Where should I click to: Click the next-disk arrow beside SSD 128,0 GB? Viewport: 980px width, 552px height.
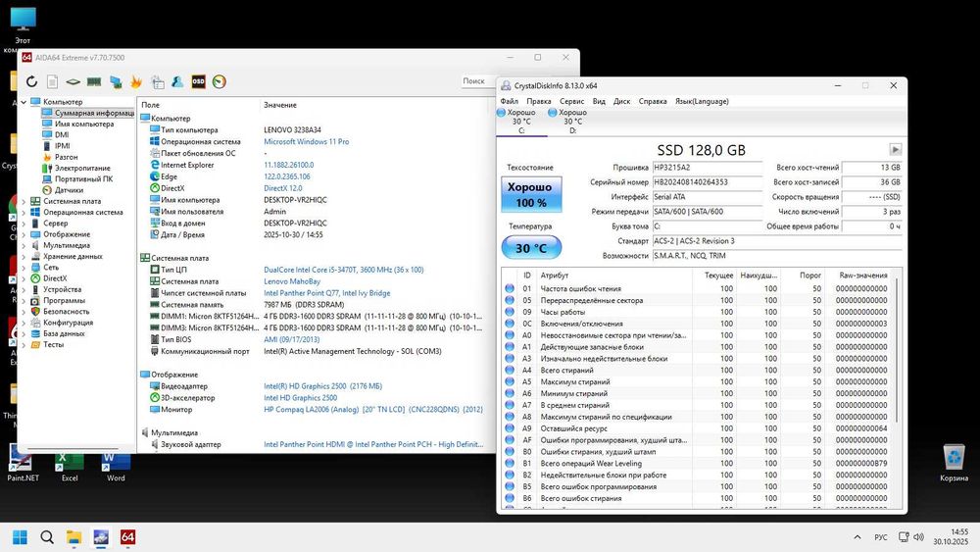[895, 149]
